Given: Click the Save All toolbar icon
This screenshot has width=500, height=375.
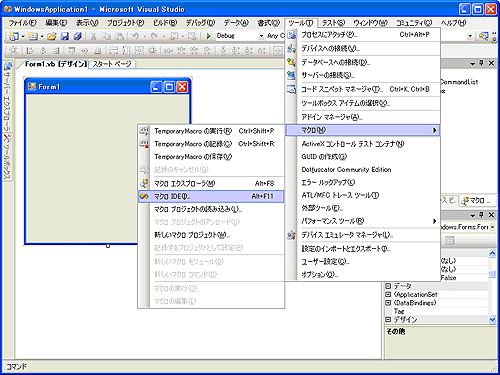Looking at the screenshot, I should pyautogui.click(x=78, y=36).
